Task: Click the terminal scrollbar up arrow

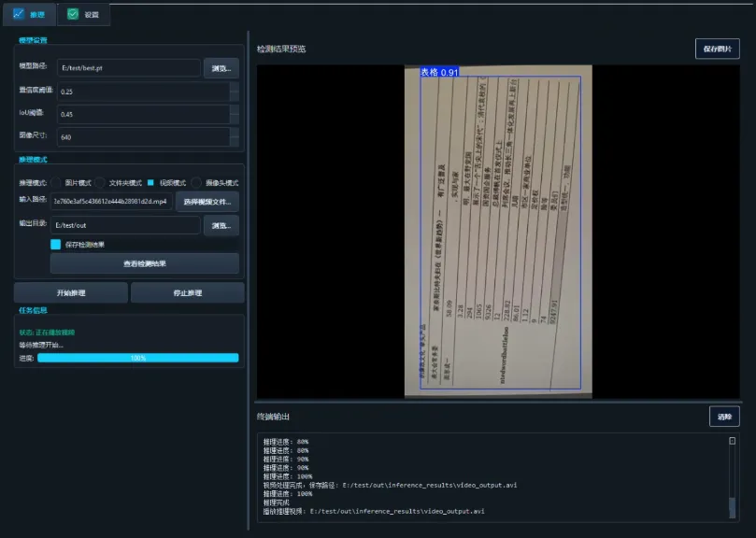Action: (x=733, y=441)
